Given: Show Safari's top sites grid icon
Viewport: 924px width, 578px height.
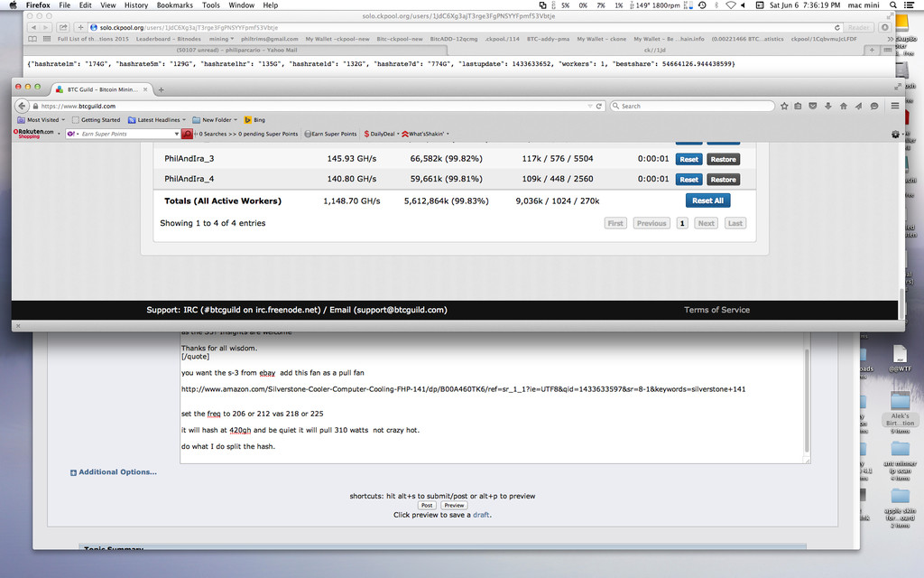Looking at the screenshot, I should tap(47, 39).
